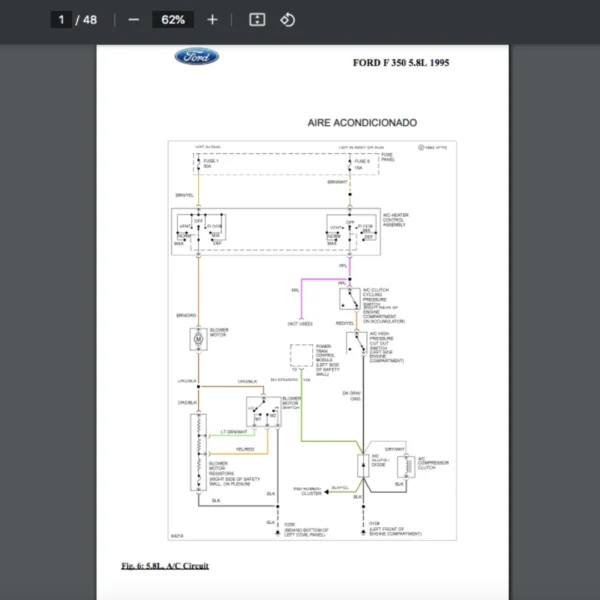Click the zoom in plus button

(212, 20)
